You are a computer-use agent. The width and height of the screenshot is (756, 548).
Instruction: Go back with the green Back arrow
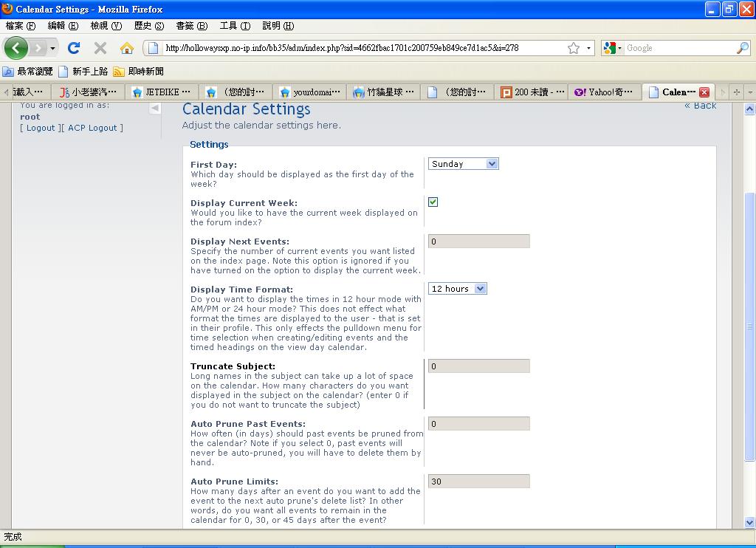[x=16, y=48]
